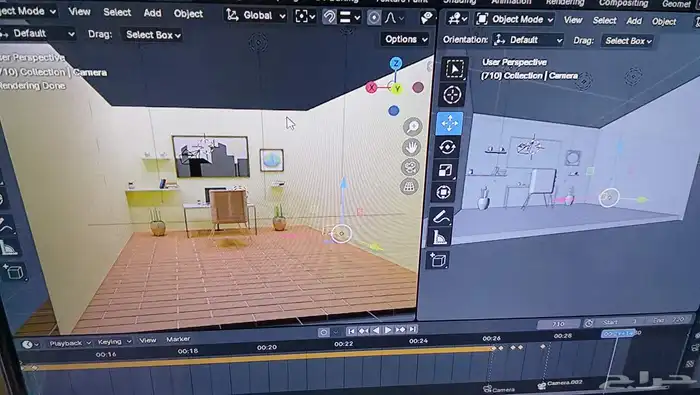The height and width of the screenshot is (395, 700).
Task: Open the Options dropdown in left viewport
Action: pyautogui.click(x=405, y=39)
